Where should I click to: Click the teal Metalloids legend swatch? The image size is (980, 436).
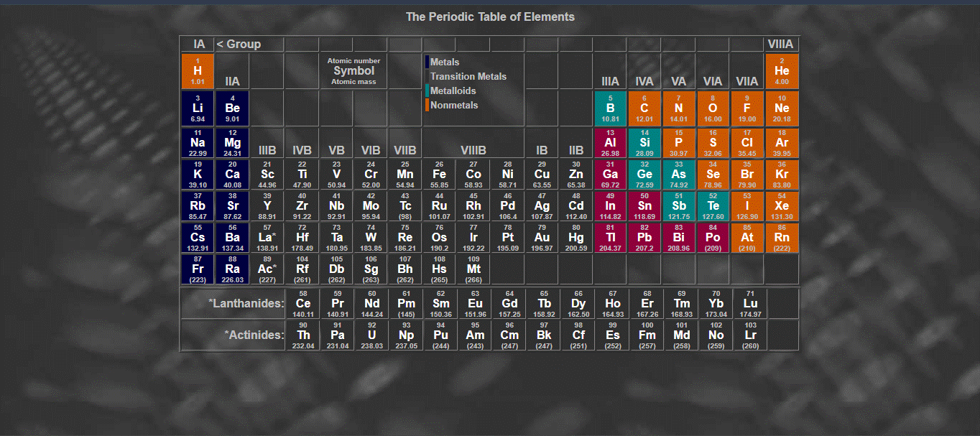click(427, 91)
